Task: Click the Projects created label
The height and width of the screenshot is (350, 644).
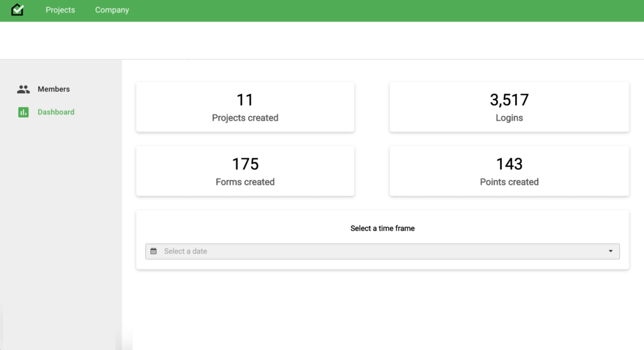Action: point(245,118)
